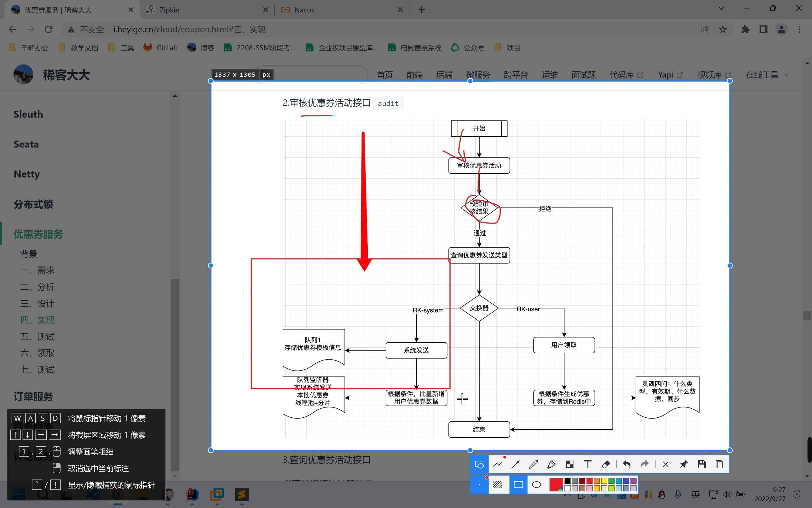Toggle the browser side panel
Viewport: 812px width, 508px height.
(x=763, y=30)
